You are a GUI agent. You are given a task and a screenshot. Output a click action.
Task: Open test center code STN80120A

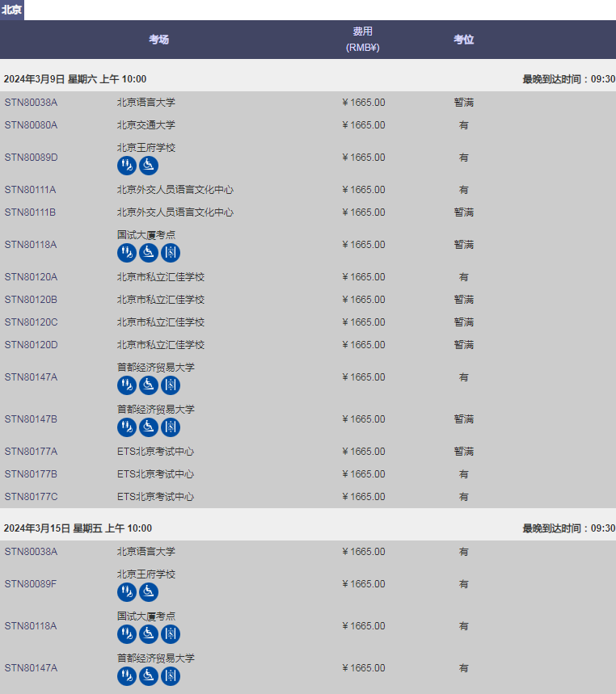[x=32, y=277]
